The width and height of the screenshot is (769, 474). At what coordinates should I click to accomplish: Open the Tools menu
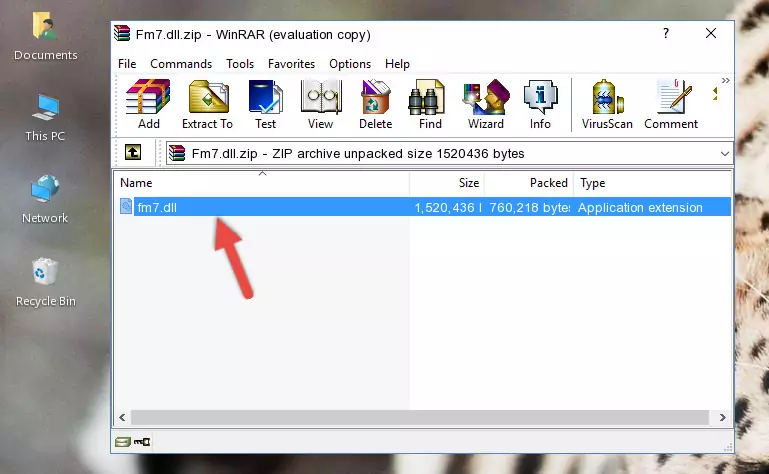(x=240, y=64)
